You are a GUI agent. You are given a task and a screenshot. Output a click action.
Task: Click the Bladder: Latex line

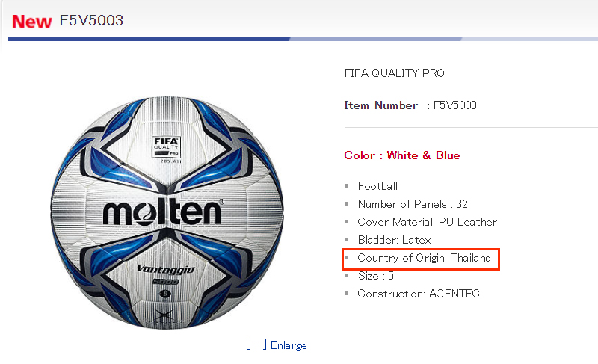coord(395,240)
